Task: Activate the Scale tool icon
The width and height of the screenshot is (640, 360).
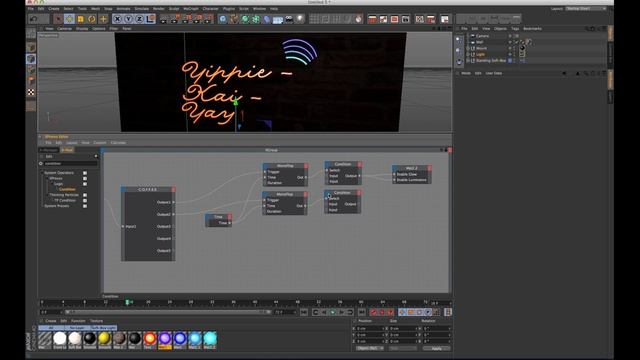Action: [80, 19]
